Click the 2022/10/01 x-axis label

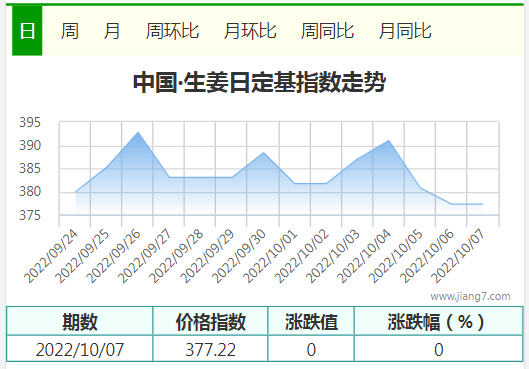(270, 256)
